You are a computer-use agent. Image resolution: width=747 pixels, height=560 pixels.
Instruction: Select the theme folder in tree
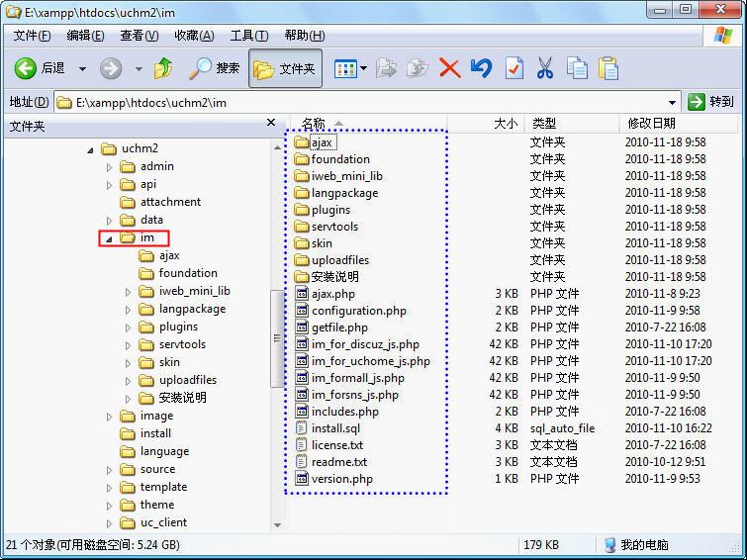tap(146, 505)
